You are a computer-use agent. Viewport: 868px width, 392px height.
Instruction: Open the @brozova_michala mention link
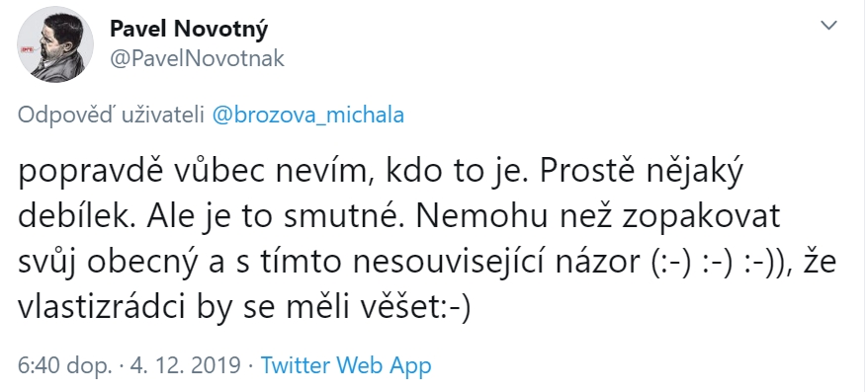pos(308,116)
